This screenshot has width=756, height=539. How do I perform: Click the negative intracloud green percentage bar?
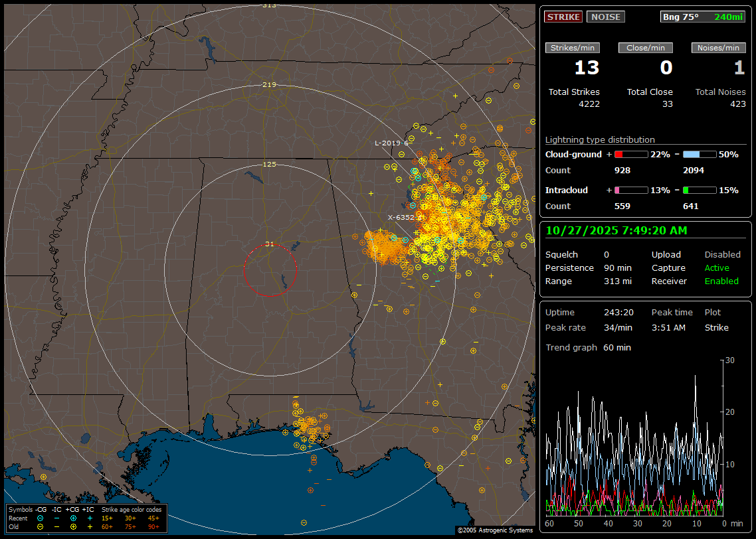pyautogui.click(x=700, y=190)
